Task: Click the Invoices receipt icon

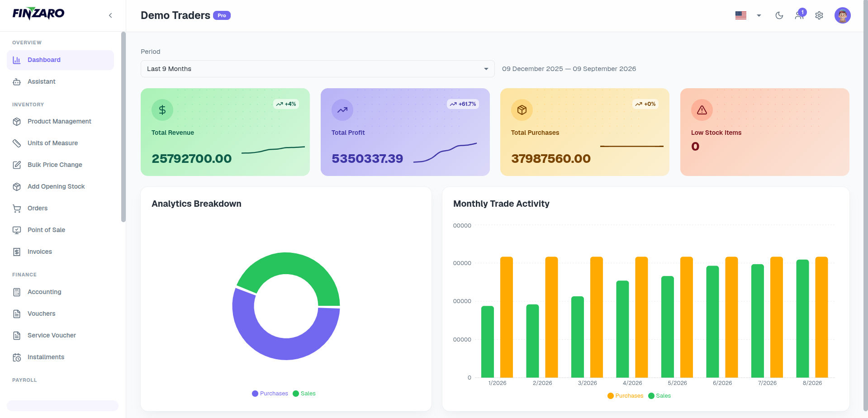Action: tap(17, 252)
